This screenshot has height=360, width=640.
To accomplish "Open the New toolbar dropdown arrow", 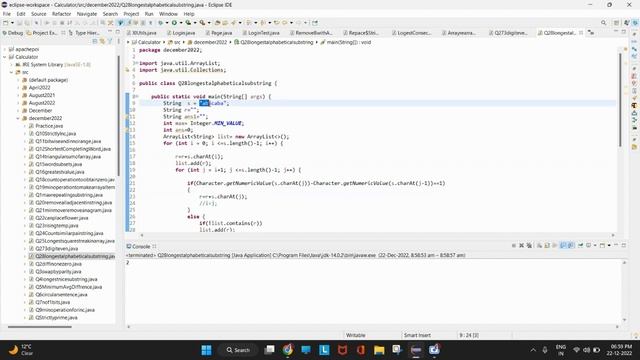I will click(x=12, y=23).
